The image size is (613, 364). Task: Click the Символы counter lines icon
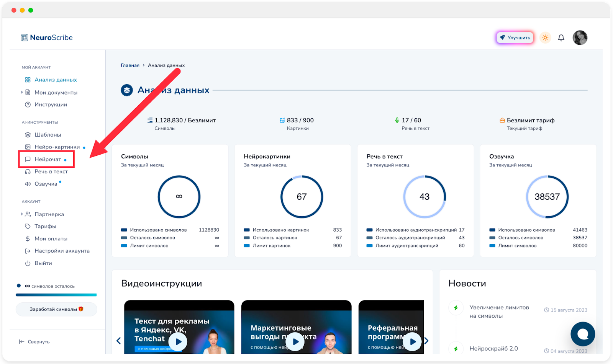tap(150, 120)
